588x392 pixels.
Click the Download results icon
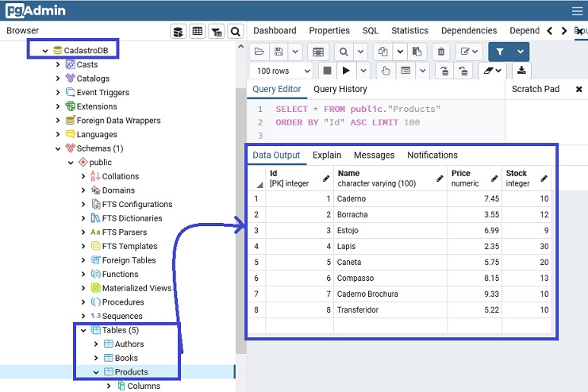[x=521, y=71]
